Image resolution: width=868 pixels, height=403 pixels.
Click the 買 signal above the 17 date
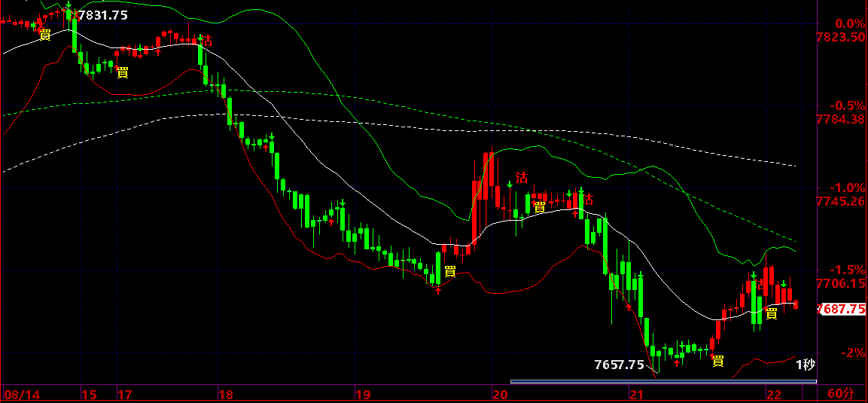[x=123, y=72]
